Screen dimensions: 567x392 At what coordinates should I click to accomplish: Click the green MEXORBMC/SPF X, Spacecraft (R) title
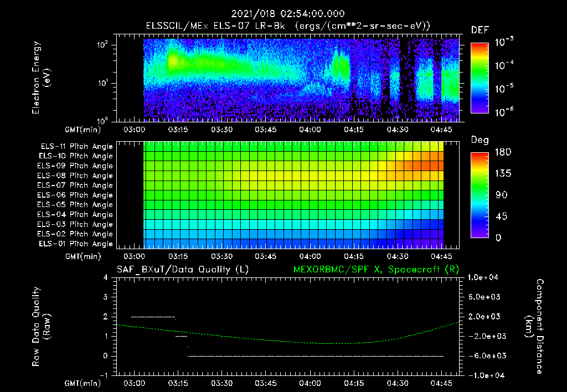click(376, 270)
